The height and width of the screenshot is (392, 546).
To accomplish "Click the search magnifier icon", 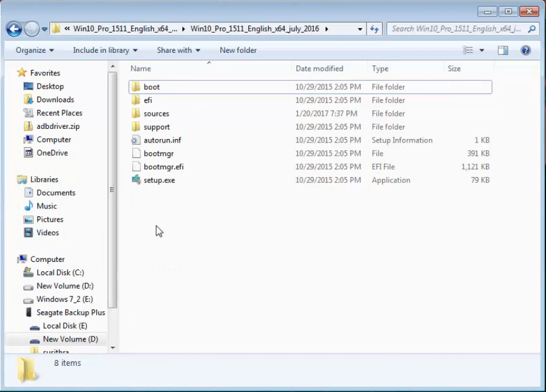I will coord(531,29).
